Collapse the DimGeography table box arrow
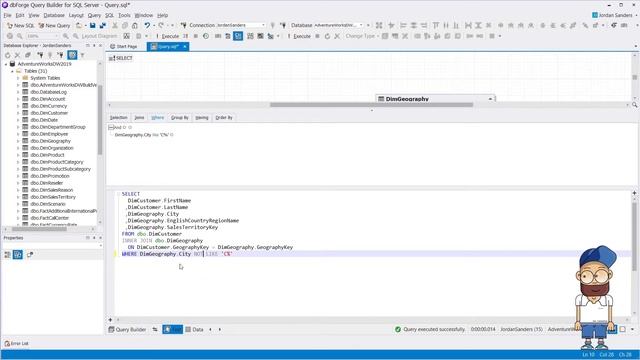 [x=490, y=99]
